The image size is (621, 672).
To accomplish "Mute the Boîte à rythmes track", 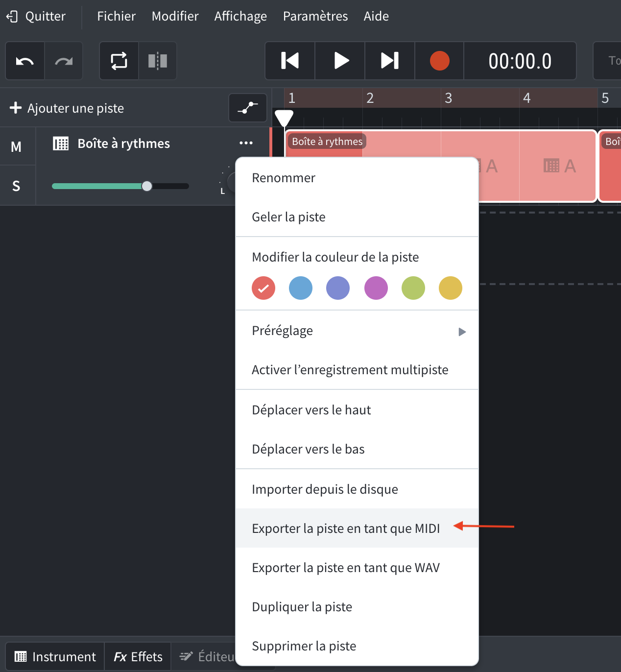I will 16,146.
